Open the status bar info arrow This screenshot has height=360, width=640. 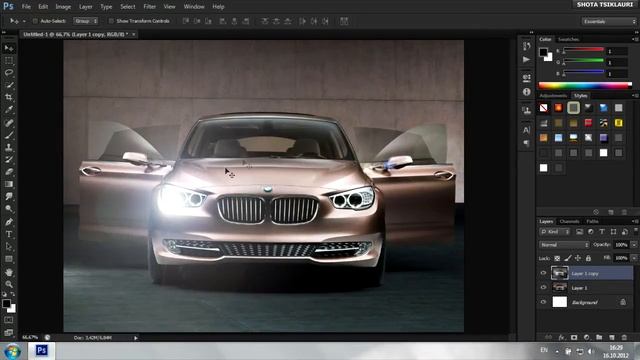click(136, 338)
